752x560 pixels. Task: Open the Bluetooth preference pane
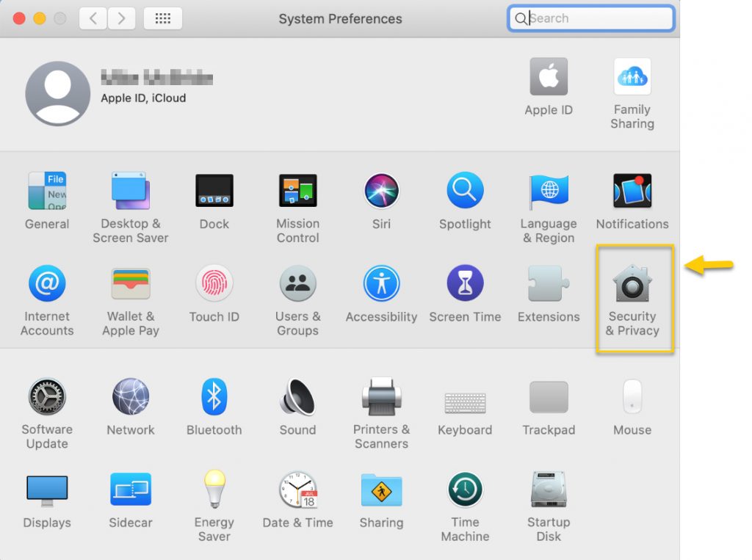pyautogui.click(x=214, y=398)
